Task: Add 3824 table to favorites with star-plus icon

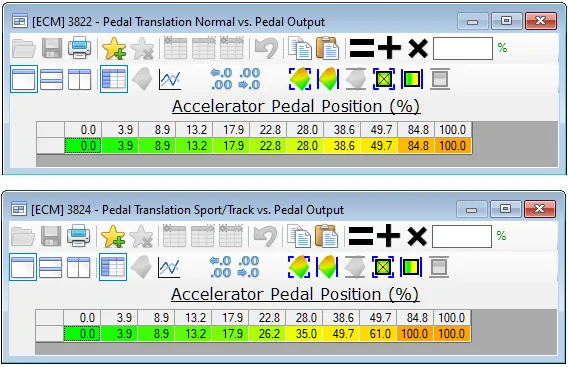Action: click(113, 236)
